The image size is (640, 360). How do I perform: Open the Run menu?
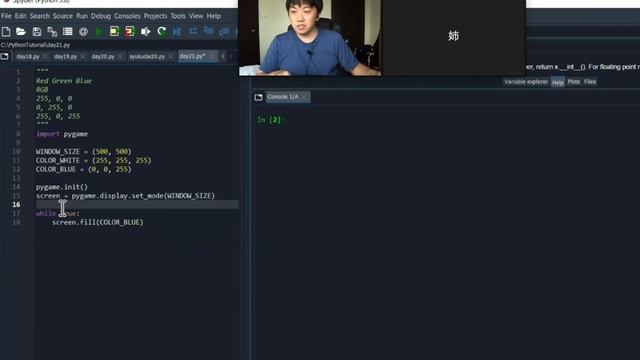[82, 16]
